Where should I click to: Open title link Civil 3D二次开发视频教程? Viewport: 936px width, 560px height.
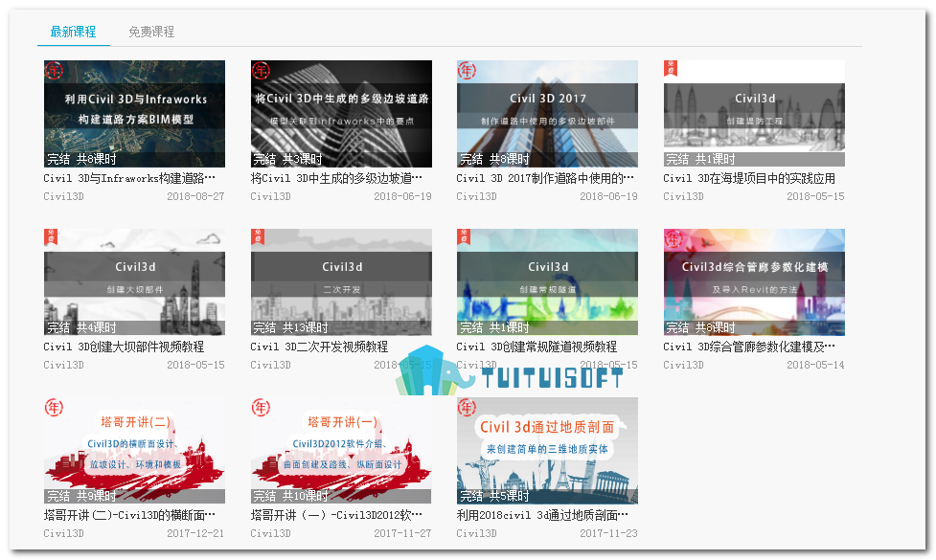pyautogui.click(x=319, y=347)
